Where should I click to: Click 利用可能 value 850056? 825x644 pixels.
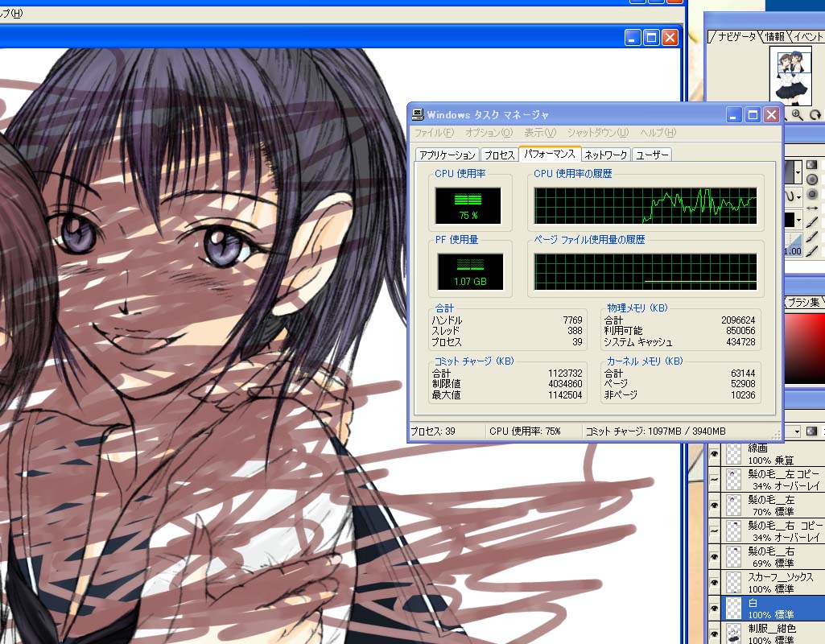coord(740,330)
